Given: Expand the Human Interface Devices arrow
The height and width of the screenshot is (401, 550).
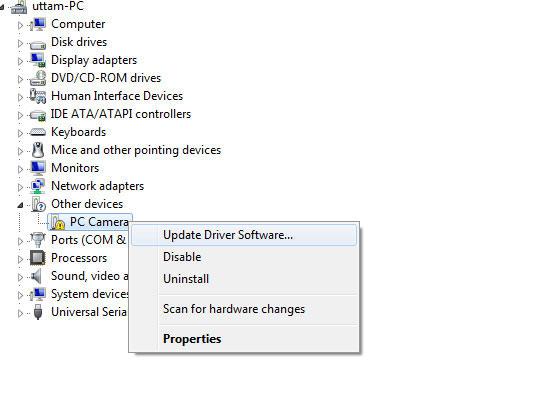Looking at the screenshot, I should tap(20, 97).
